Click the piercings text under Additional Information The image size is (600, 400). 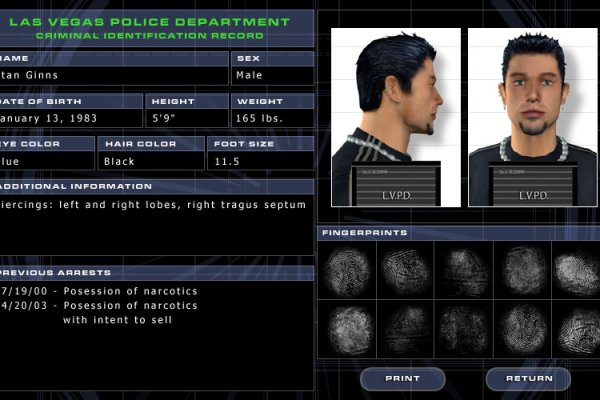click(150, 205)
